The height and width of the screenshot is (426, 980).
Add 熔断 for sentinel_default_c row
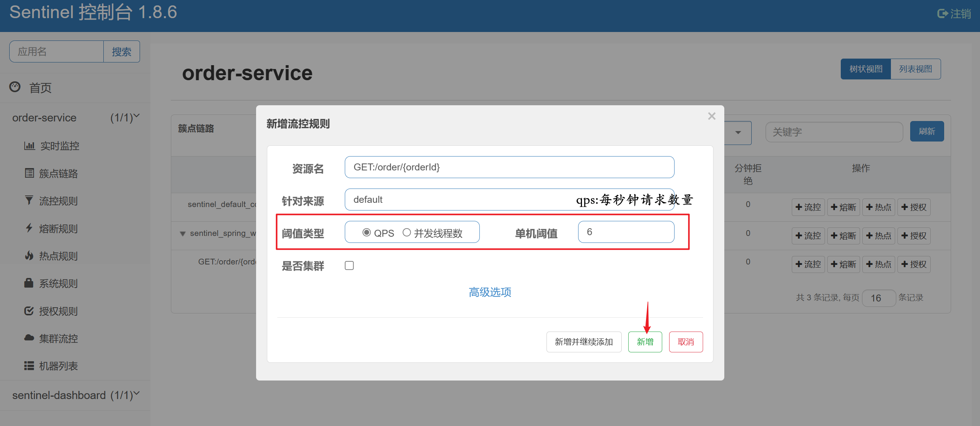tap(843, 207)
